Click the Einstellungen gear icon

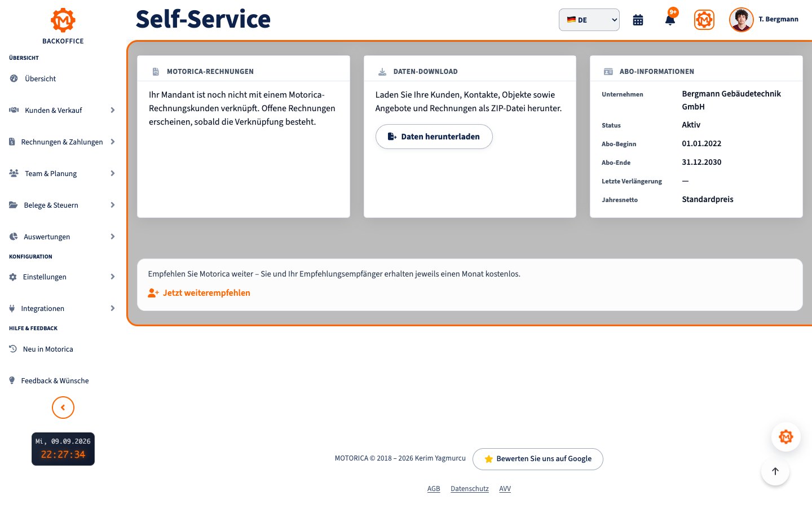pyautogui.click(x=13, y=277)
